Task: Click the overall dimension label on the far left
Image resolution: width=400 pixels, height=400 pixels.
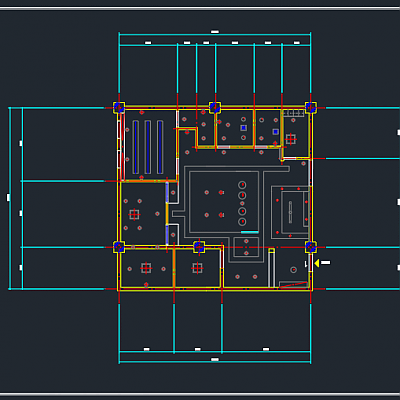Action: [8, 198]
